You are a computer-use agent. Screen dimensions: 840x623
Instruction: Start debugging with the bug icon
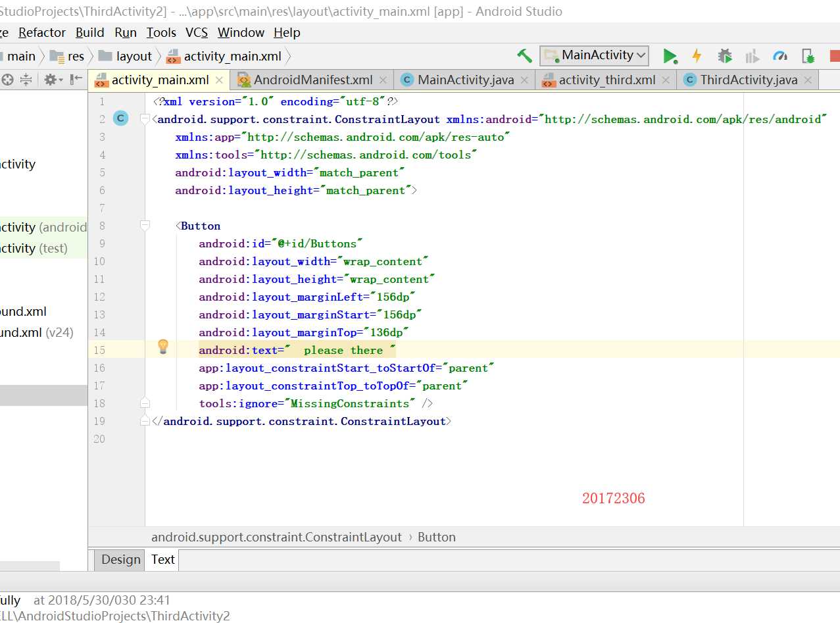(725, 56)
